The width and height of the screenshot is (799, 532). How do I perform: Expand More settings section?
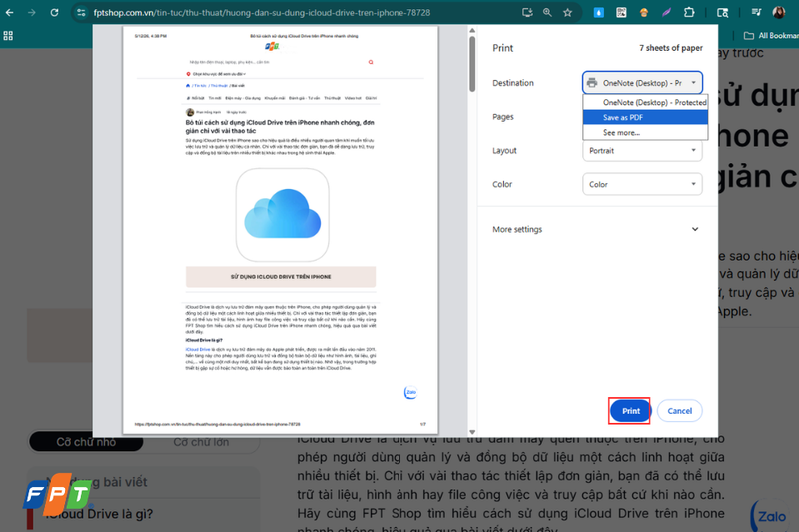pos(595,230)
